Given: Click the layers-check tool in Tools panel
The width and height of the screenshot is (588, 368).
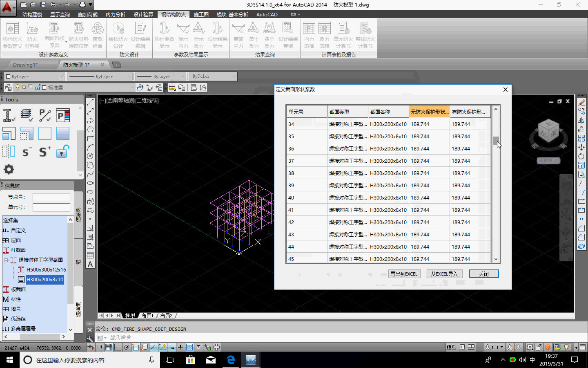Looking at the screenshot, I should pyautogui.click(x=27, y=115).
